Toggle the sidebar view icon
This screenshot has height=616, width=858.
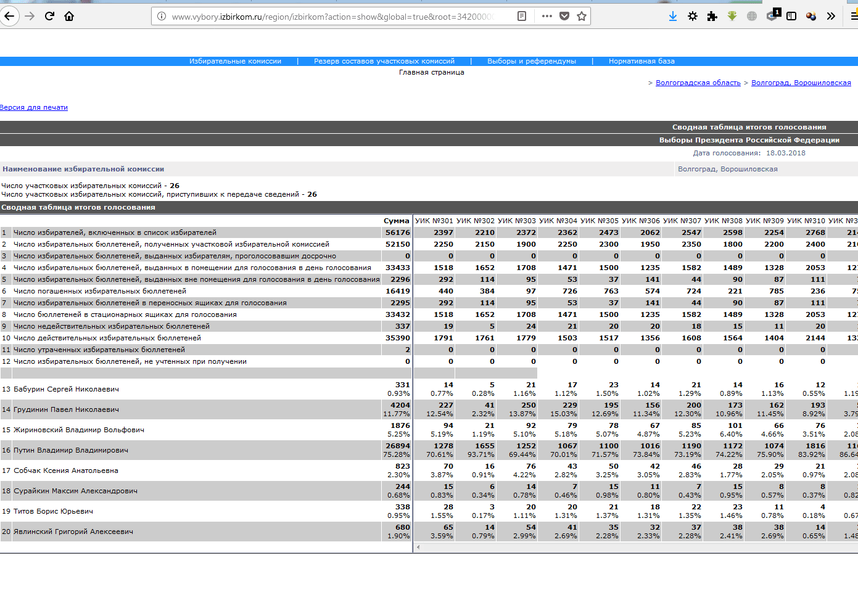point(791,16)
